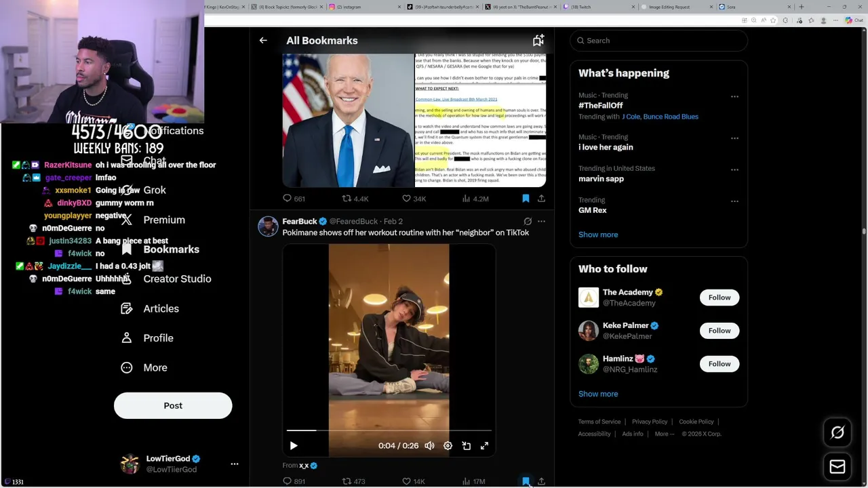The width and height of the screenshot is (868, 488).
Task: Click the Search input field
Action: click(658, 41)
